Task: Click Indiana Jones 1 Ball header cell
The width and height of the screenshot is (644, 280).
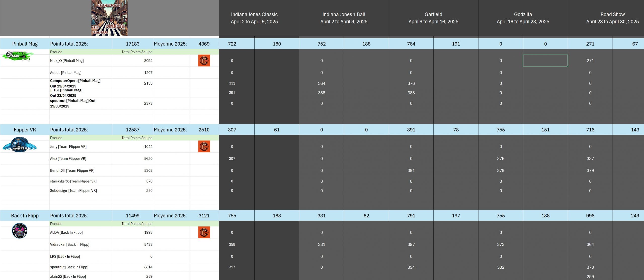Action: pyautogui.click(x=344, y=18)
